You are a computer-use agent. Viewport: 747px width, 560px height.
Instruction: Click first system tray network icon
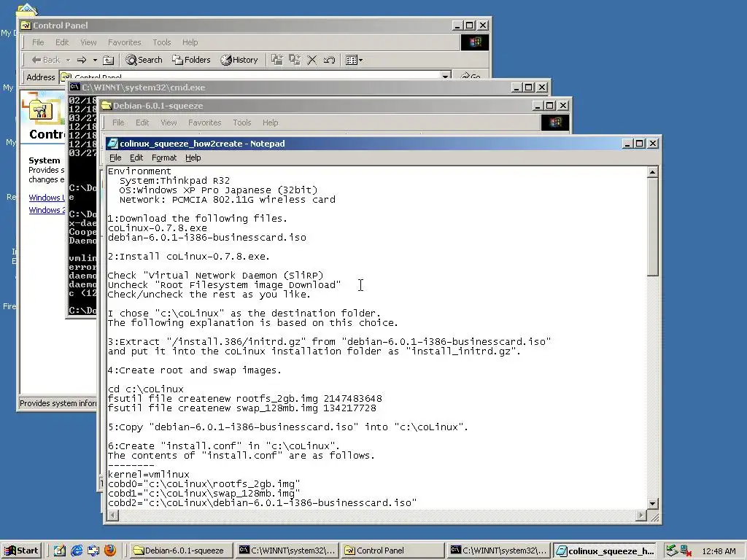click(672, 551)
